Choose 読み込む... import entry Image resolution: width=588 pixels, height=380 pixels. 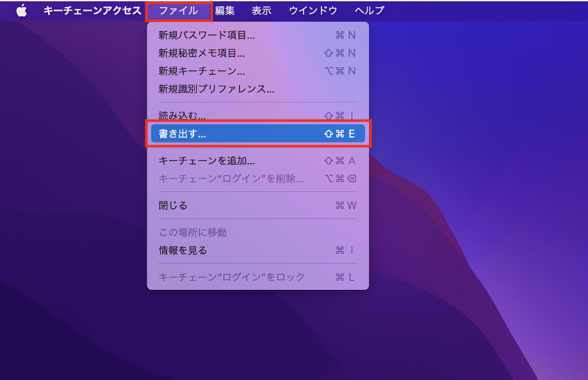257,115
